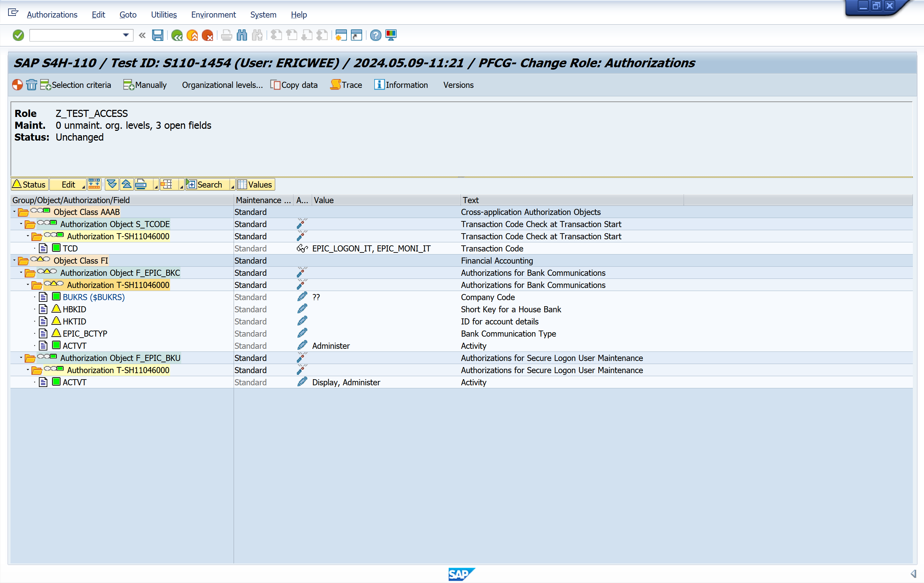Image resolution: width=924 pixels, height=583 pixels.
Task: Collapse the Authorization Object F_EPIC_BKU node
Action: pos(21,358)
